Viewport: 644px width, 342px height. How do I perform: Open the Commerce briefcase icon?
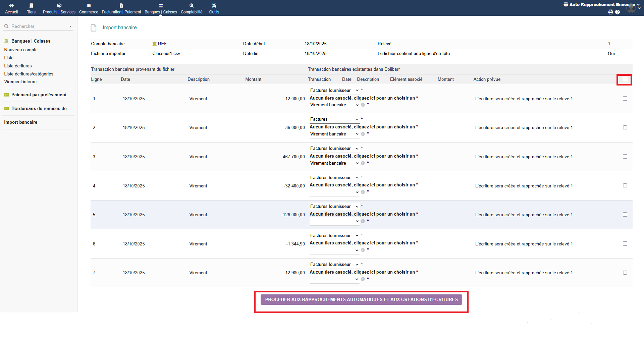pos(89,6)
